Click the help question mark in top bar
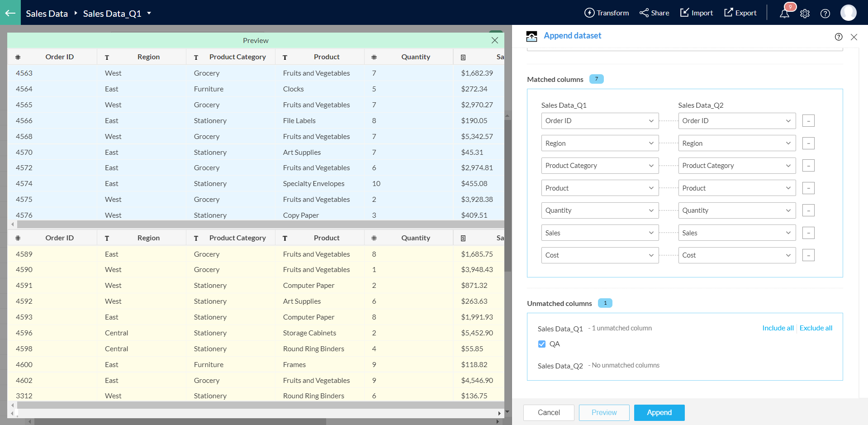The image size is (868, 425). tap(825, 14)
